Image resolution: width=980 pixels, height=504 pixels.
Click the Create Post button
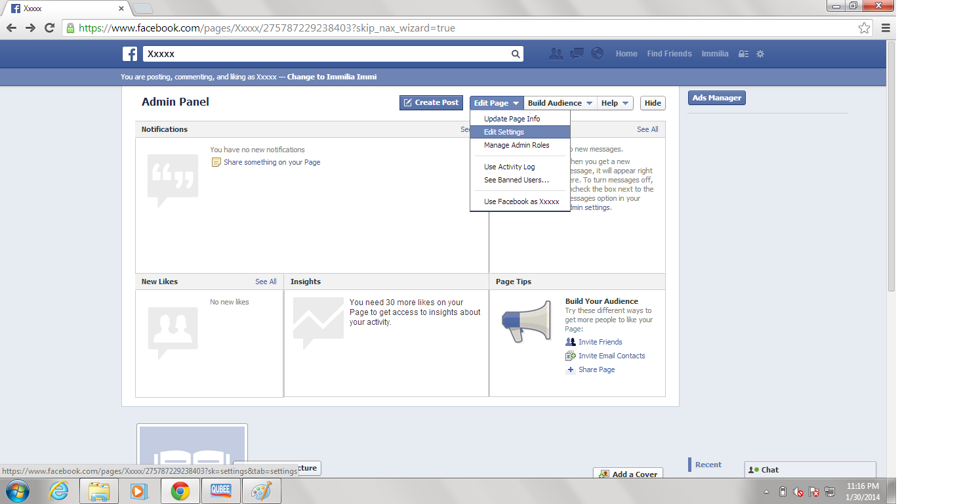click(x=431, y=102)
